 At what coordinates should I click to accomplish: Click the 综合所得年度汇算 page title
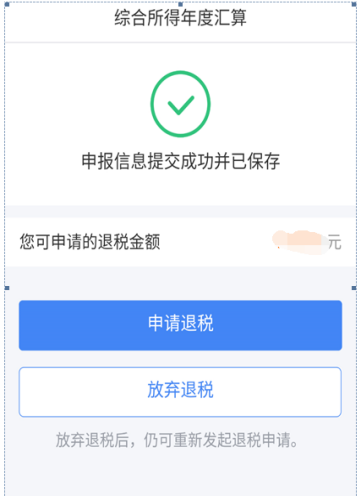point(180,18)
